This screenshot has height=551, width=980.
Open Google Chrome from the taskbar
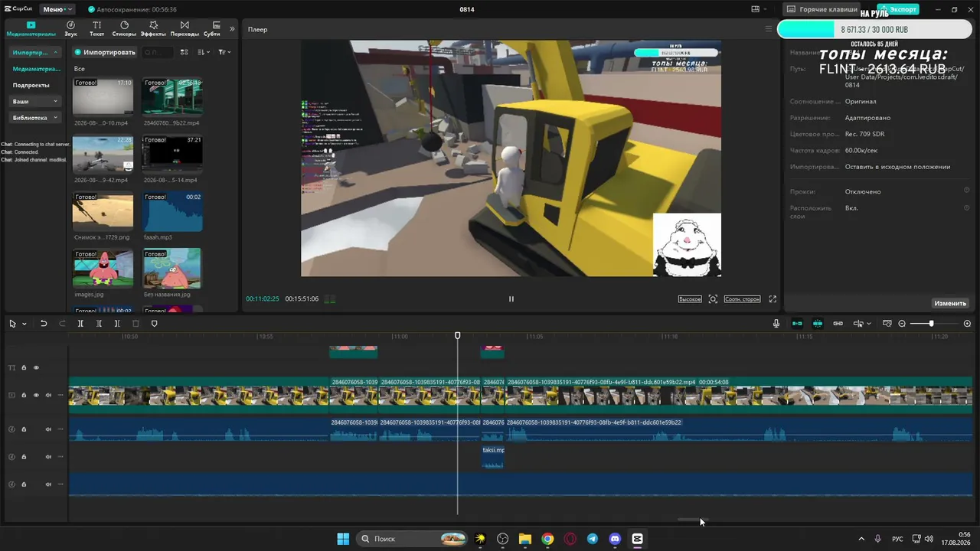(x=547, y=539)
